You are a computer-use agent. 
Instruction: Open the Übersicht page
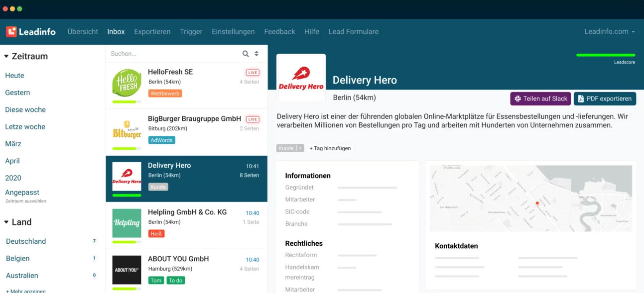pos(83,31)
